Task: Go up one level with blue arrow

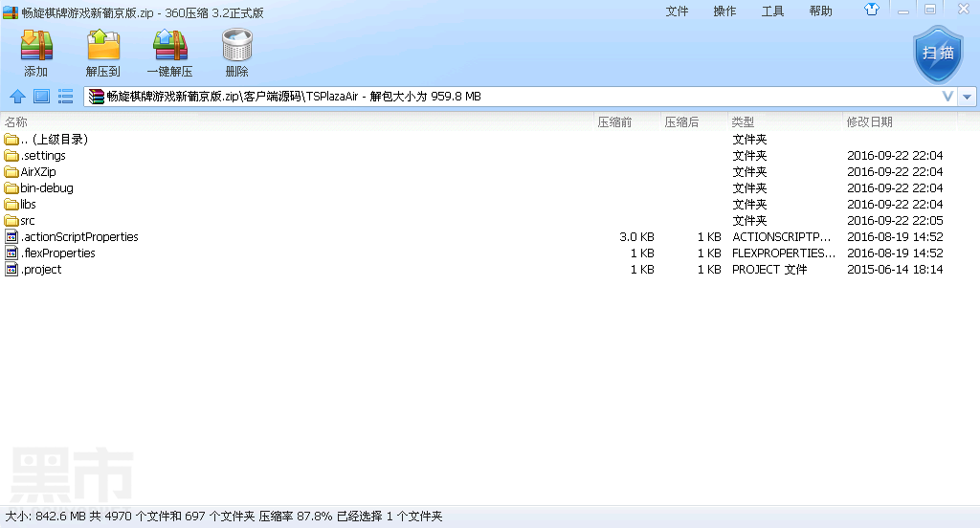Action: coord(17,97)
